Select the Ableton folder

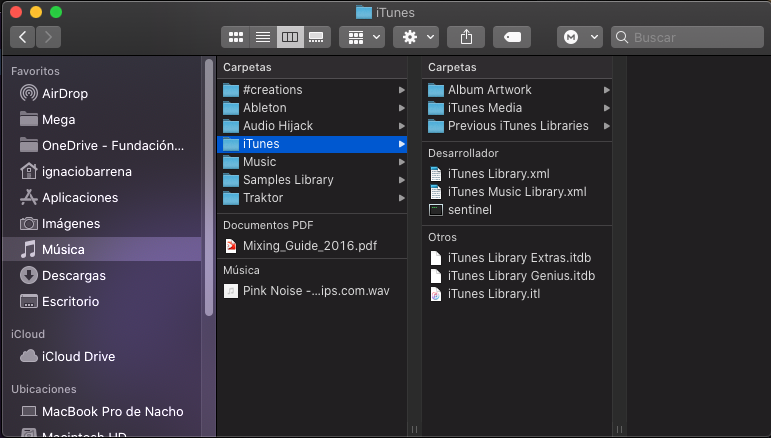point(312,108)
